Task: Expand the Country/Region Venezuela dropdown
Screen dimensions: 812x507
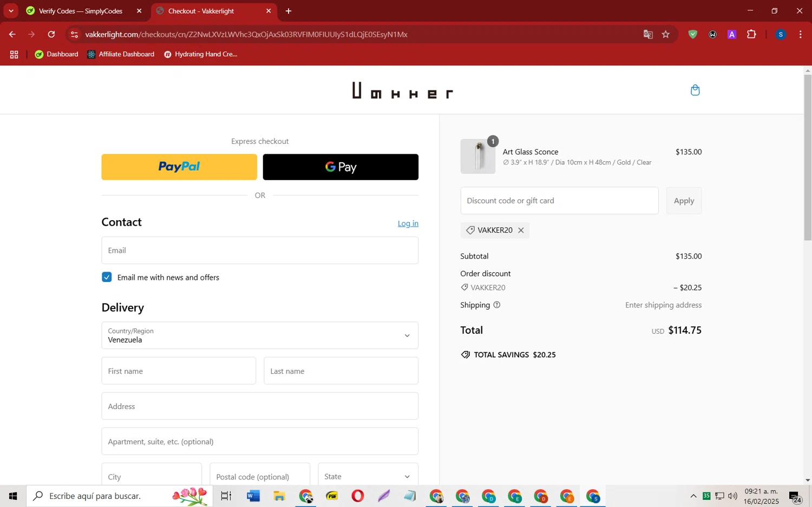Action: click(x=260, y=335)
